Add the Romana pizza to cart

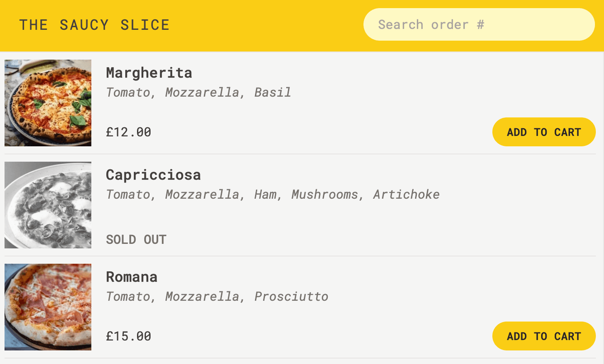click(x=544, y=336)
